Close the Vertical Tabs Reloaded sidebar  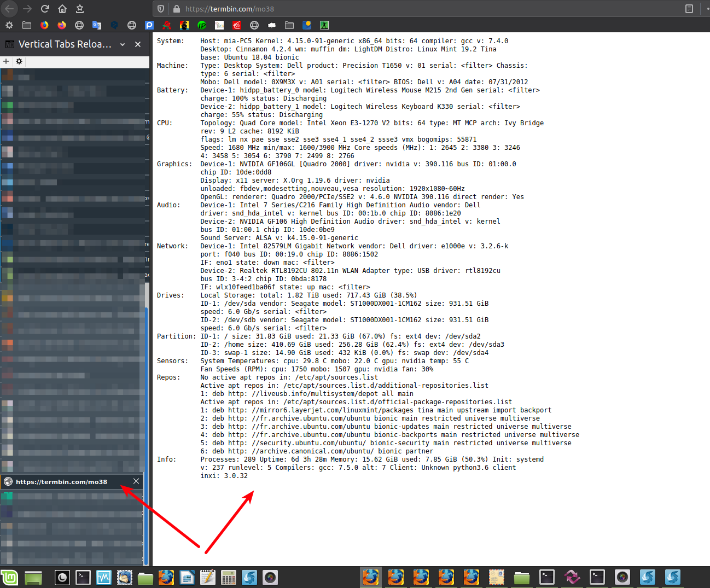click(x=138, y=44)
